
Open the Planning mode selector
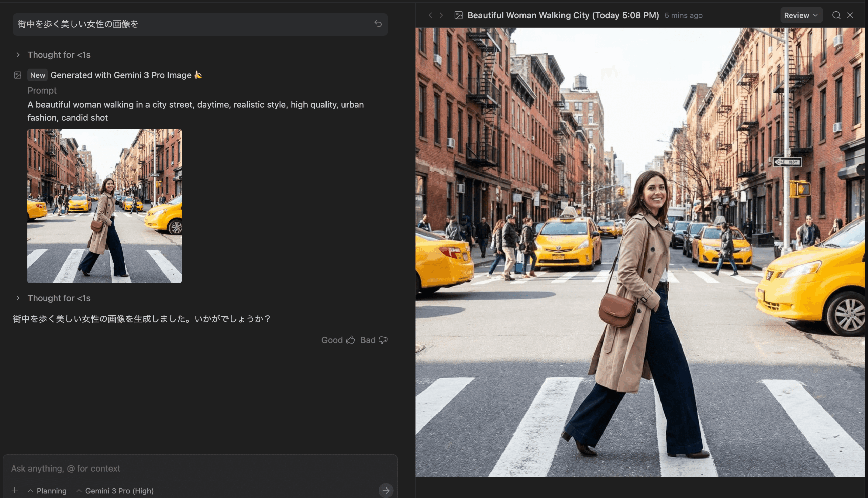pyautogui.click(x=47, y=491)
